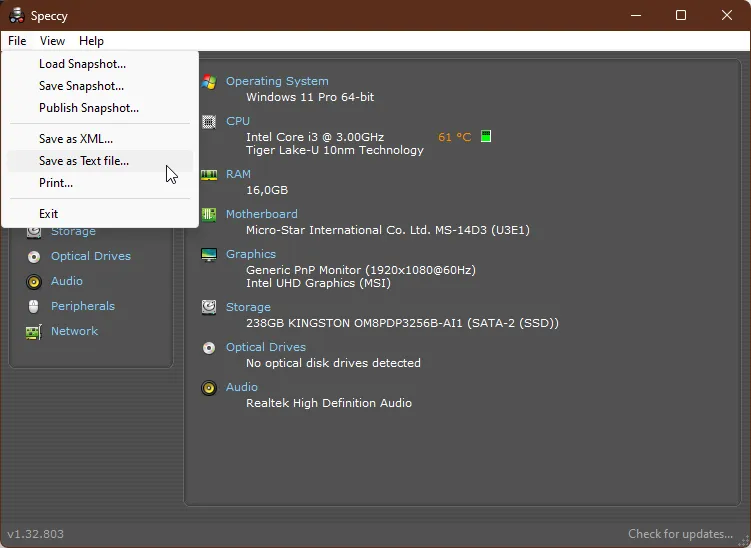Screen dimensions: 751x548
Task: Click the Optical Drives disc icon in sidebar
Action: pos(34,257)
